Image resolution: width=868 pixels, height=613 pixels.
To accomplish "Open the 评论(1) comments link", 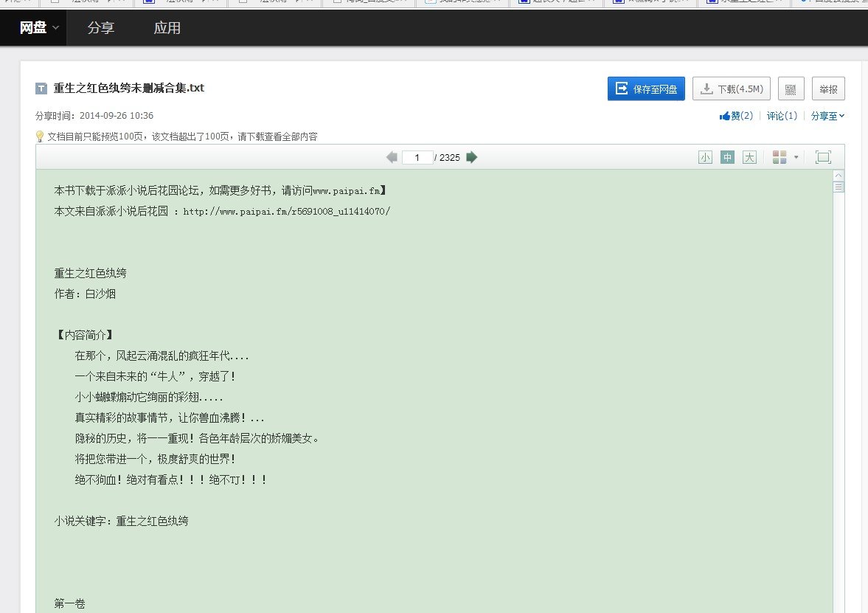I will click(781, 115).
